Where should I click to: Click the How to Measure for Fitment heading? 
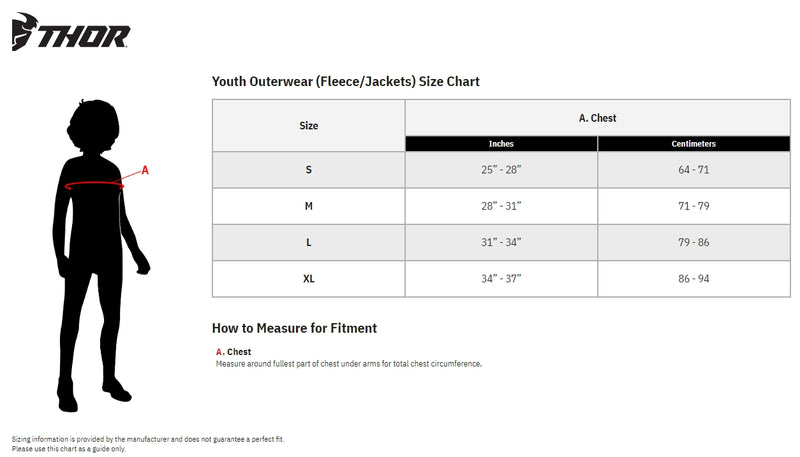point(294,328)
